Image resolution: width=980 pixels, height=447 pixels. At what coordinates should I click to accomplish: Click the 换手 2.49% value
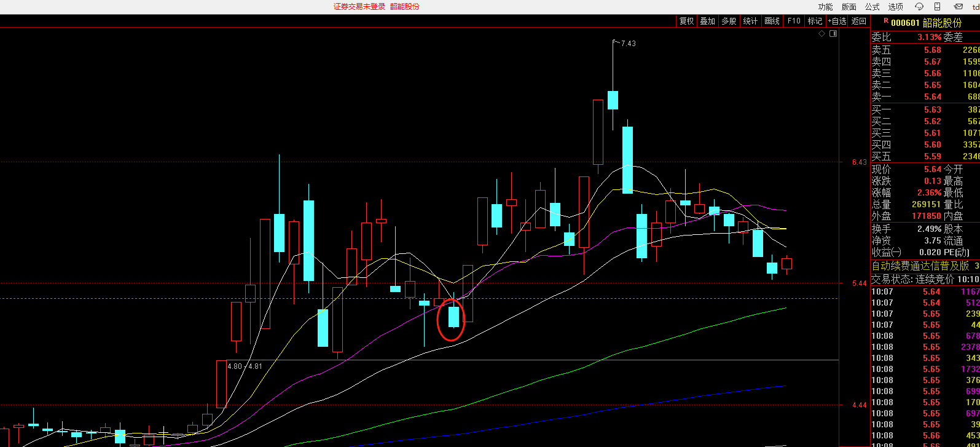pos(930,229)
